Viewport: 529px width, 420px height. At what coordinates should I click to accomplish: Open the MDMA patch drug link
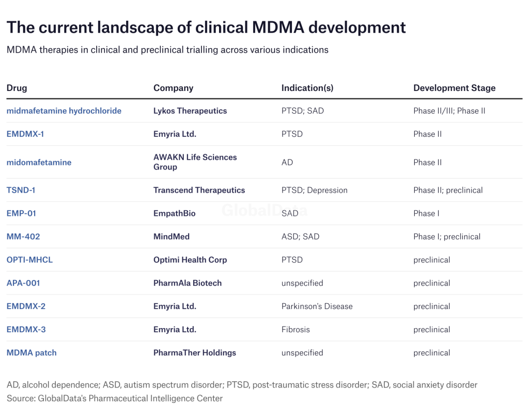click(32, 353)
